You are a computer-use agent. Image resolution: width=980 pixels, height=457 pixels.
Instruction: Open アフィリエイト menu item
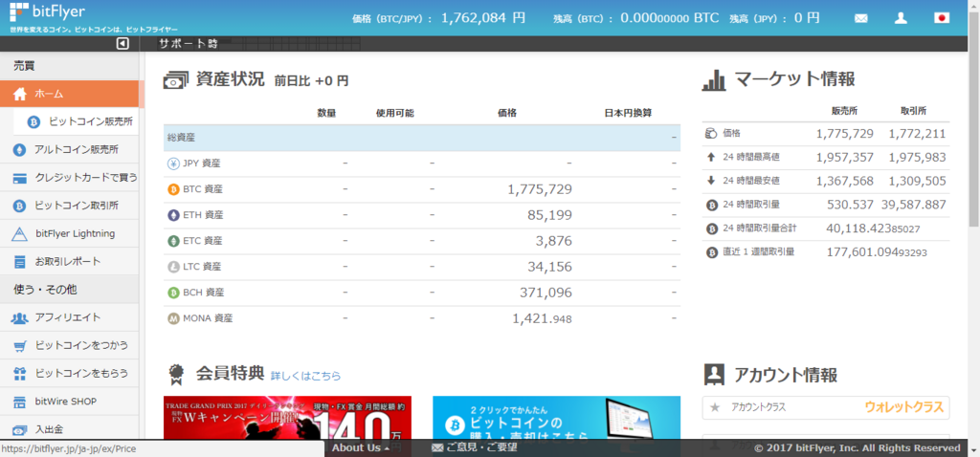(69, 317)
